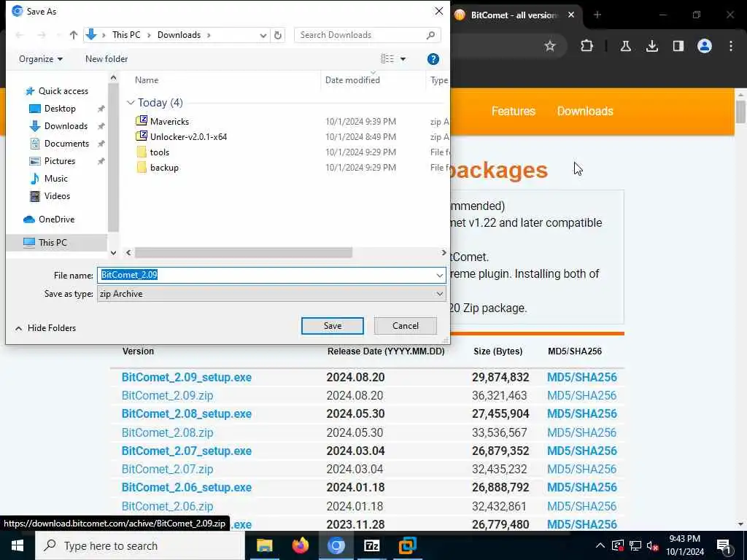Click MD5/SHA256 link for BitComet_2.06.zip

point(581,506)
